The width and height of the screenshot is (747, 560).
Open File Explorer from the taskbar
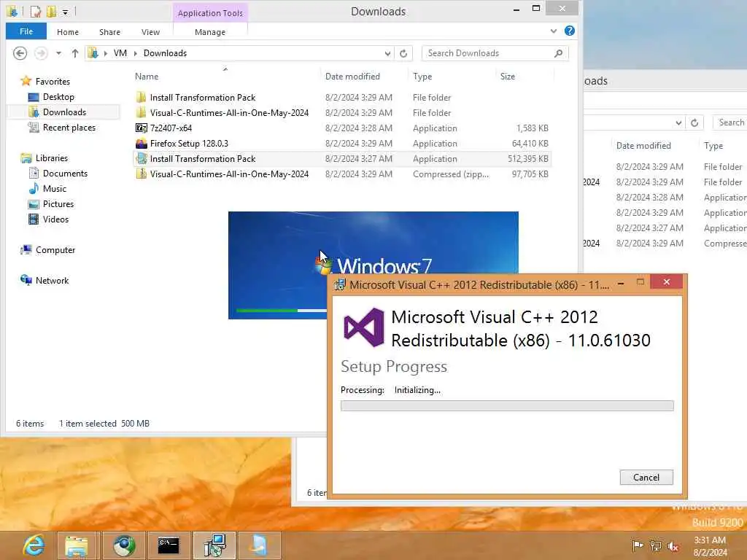[77, 545]
